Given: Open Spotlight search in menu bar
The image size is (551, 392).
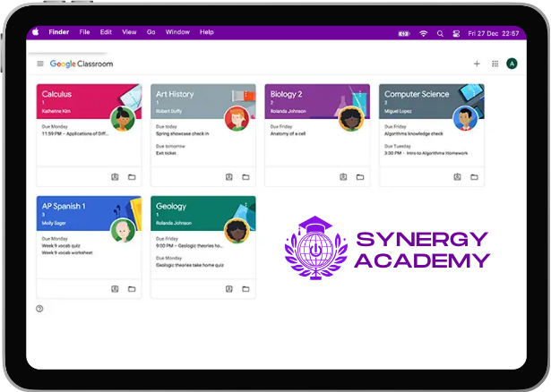Looking at the screenshot, I should [440, 33].
